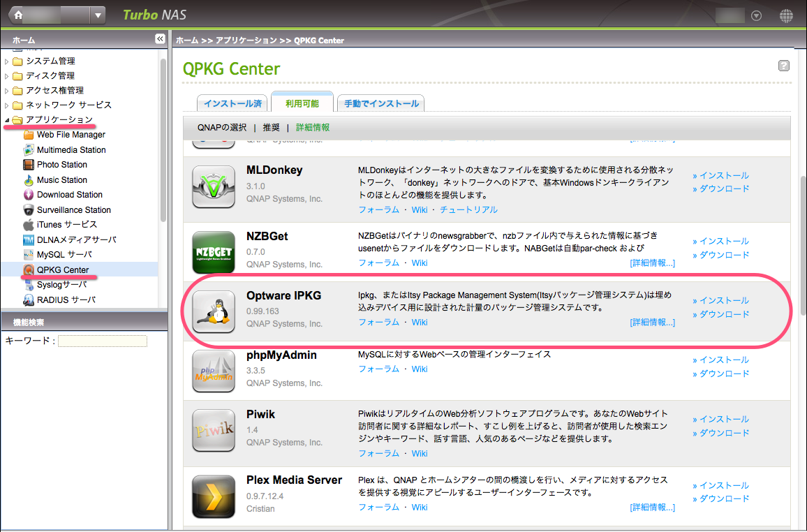
Task: Go to home via house icon
Action: click(x=18, y=15)
